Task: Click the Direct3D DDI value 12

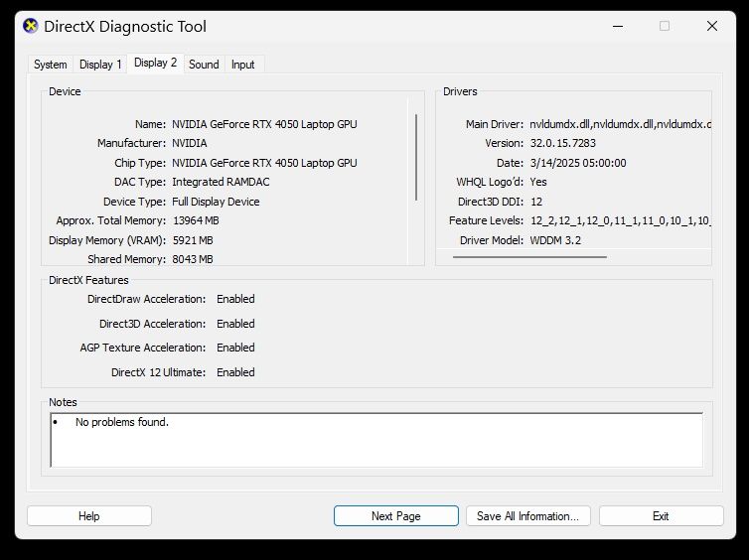Action: point(536,202)
